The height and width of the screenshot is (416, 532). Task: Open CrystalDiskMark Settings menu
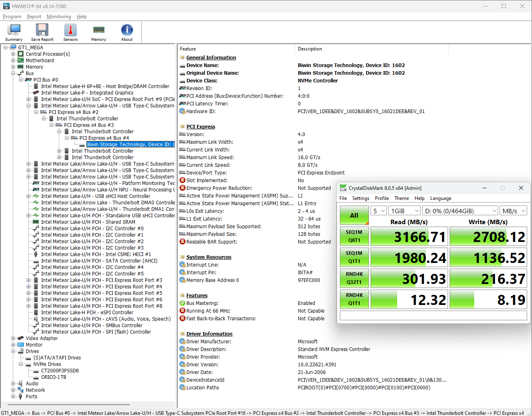[x=360, y=198]
